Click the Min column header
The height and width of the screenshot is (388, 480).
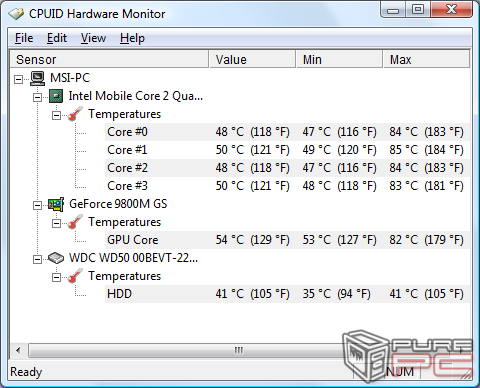click(x=339, y=59)
